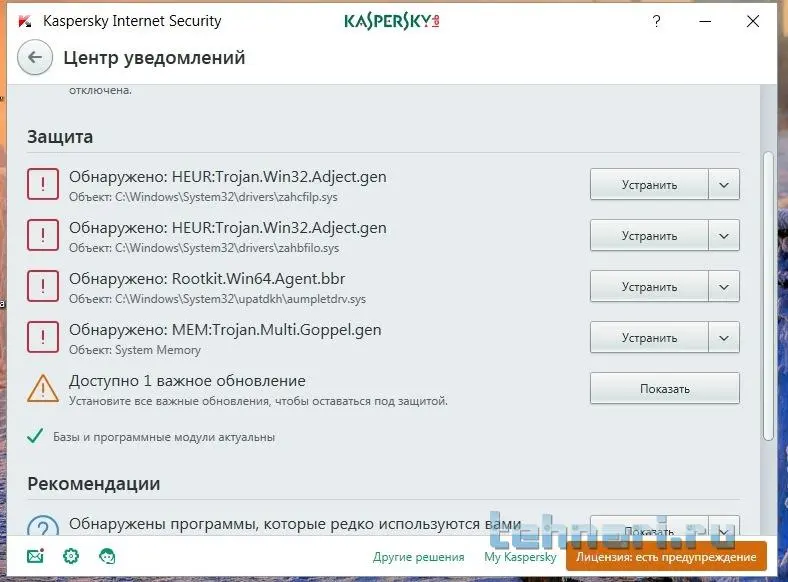Fix aumpletdrv.sys rootkit with Устранить
The height and width of the screenshot is (582, 788).
click(649, 286)
